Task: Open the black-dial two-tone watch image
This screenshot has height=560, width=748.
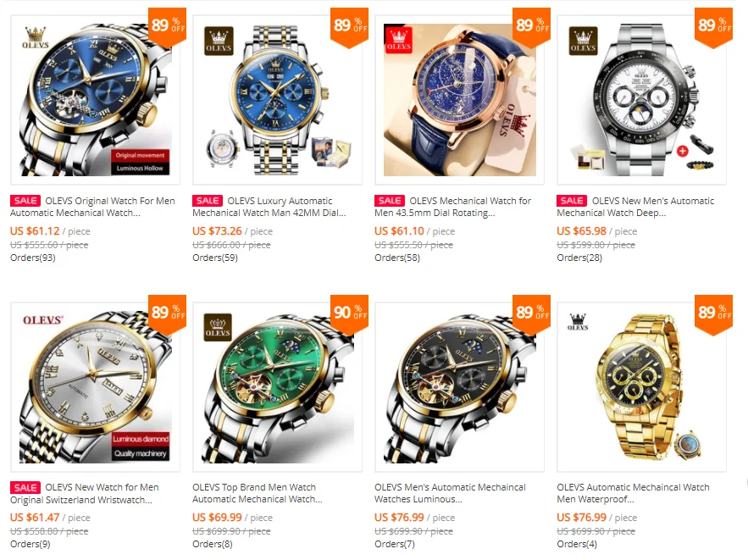Action: click(x=460, y=387)
